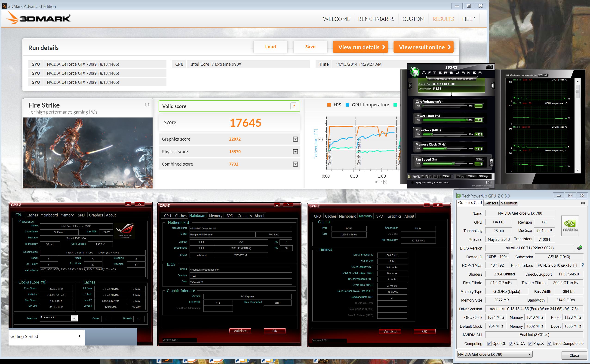Expand the Physics score details

click(295, 152)
